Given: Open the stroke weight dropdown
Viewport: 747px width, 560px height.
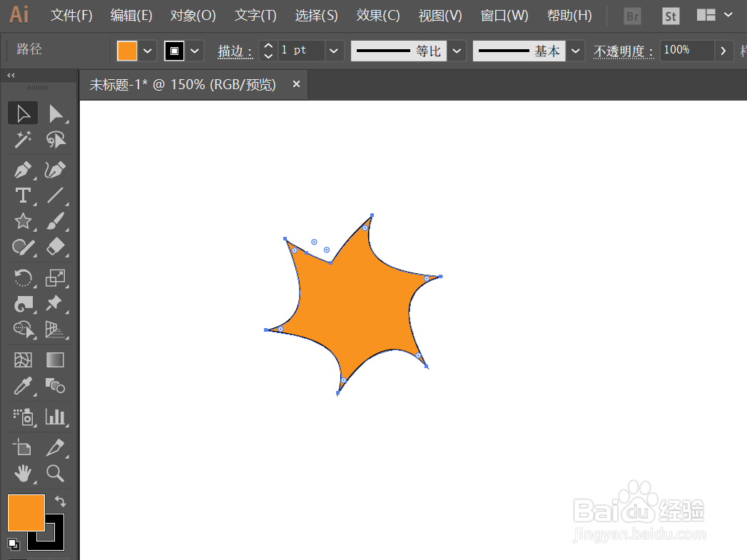Looking at the screenshot, I should coord(333,50).
